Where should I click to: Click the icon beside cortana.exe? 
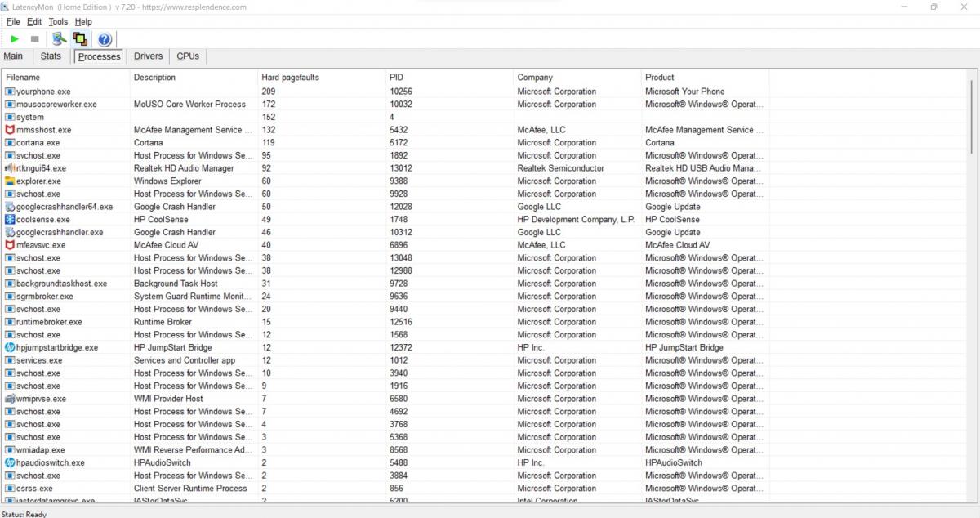click(x=10, y=143)
